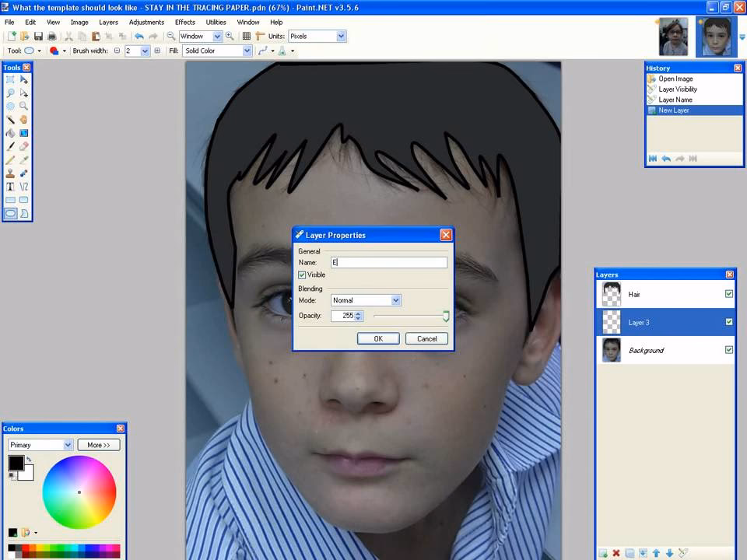Click the More button in the Colors window

pos(98,445)
